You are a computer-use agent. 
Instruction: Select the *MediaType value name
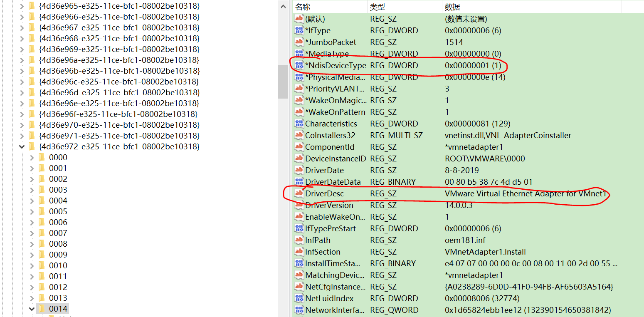[327, 54]
